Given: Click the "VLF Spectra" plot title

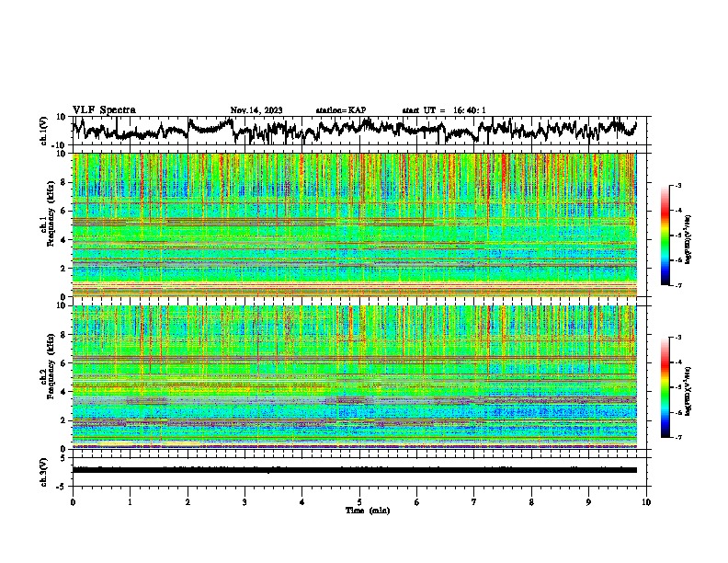Looking at the screenshot, I should pyautogui.click(x=104, y=110).
